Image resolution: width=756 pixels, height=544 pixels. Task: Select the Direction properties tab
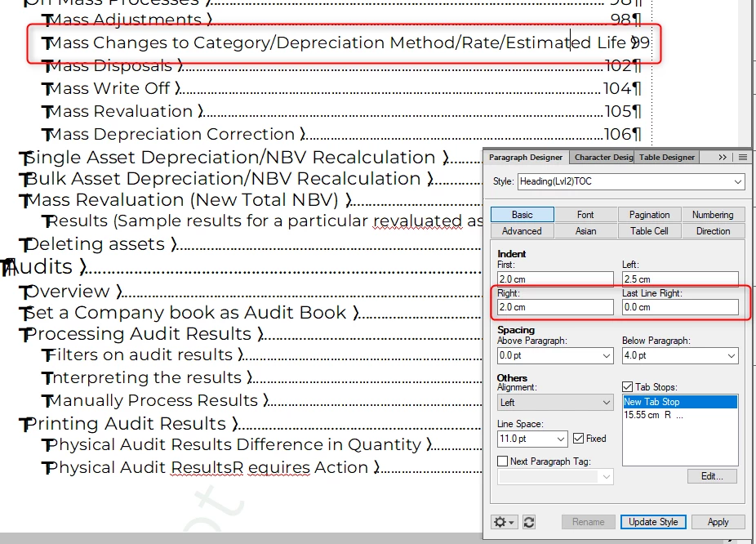tap(713, 231)
